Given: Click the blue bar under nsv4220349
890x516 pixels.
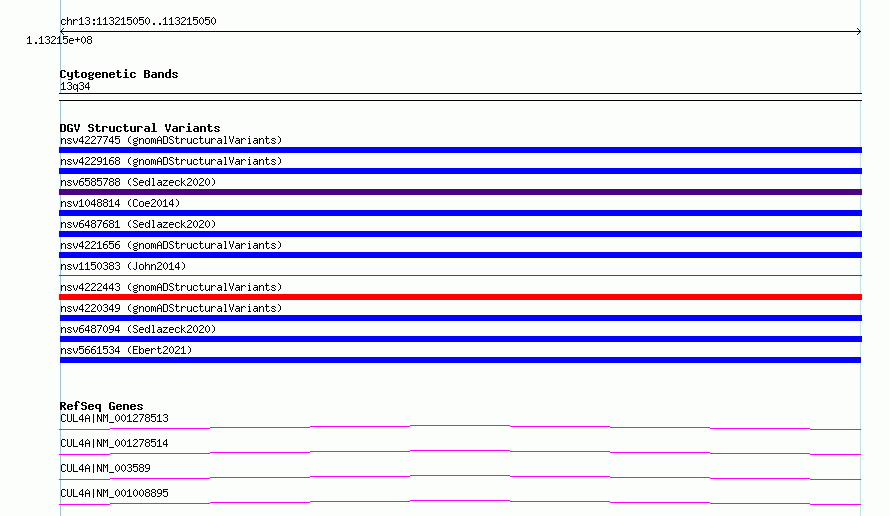Looking at the screenshot, I should tap(460, 318).
